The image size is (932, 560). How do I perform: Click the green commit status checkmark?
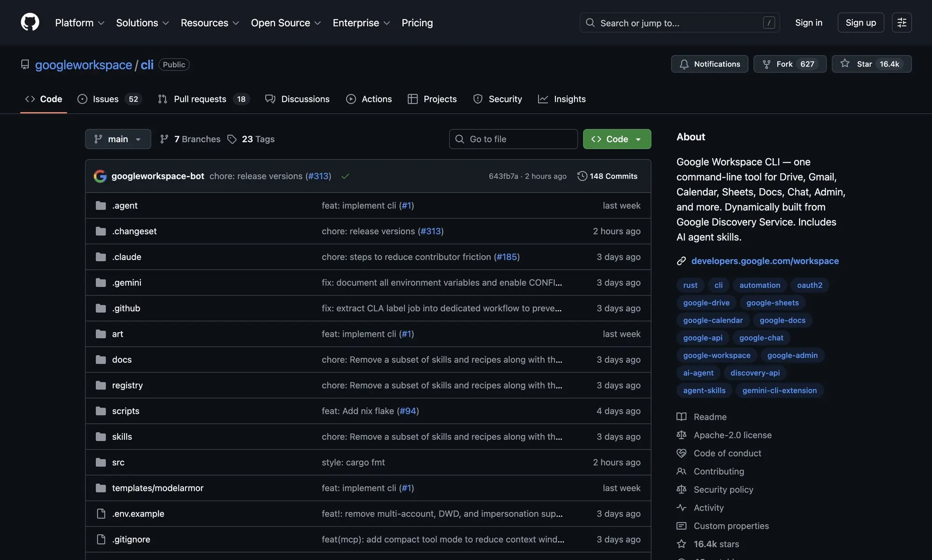point(345,176)
